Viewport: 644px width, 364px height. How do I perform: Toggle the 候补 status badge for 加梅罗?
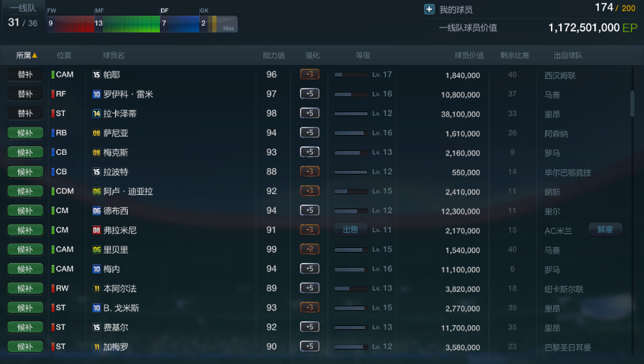pyautogui.click(x=25, y=347)
